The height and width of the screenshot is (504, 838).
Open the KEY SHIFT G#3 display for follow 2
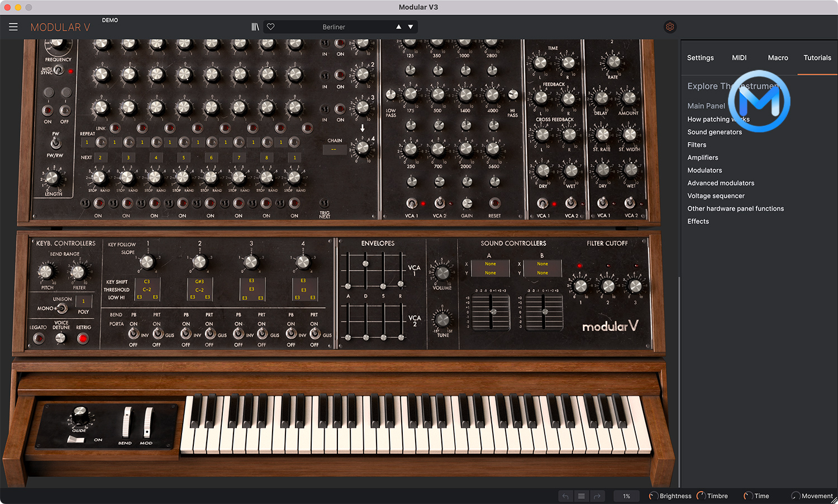pyautogui.click(x=199, y=282)
